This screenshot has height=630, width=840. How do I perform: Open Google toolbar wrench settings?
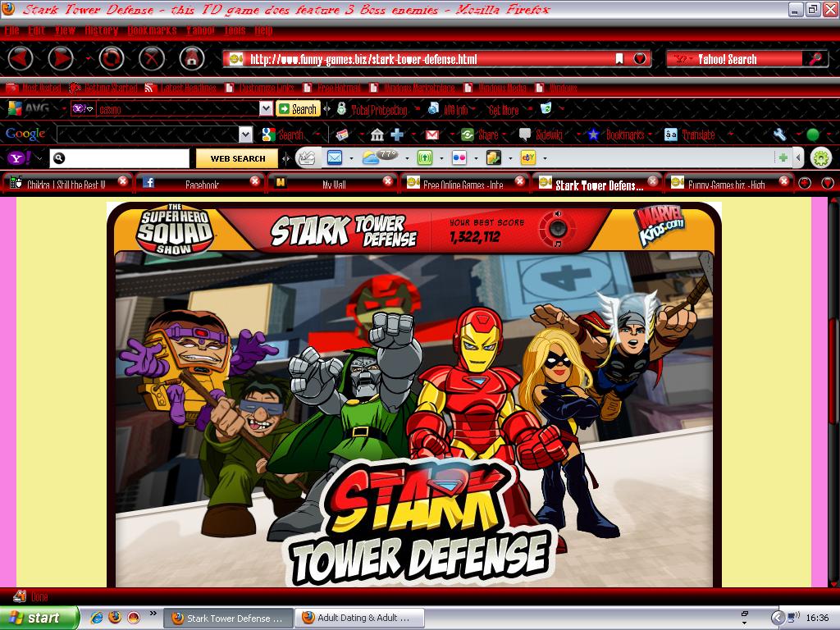pyautogui.click(x=779, y=135)
